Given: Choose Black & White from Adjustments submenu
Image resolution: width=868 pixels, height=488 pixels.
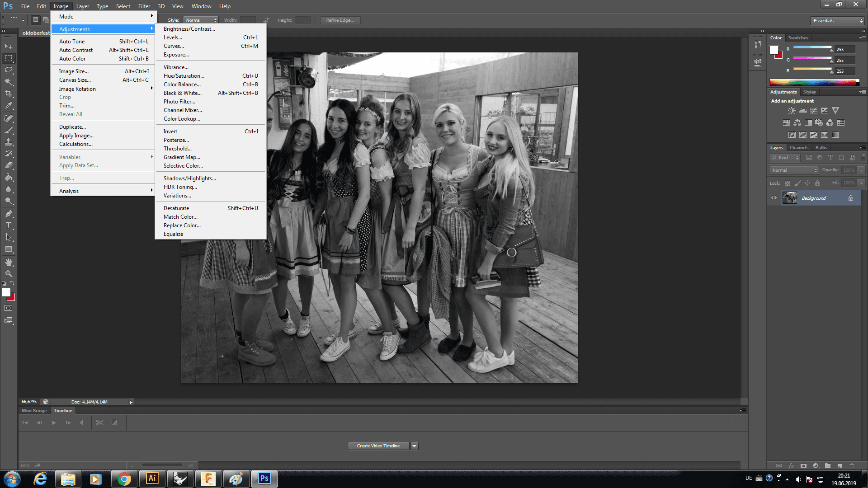Looking at the screenshot, I should click(182, 93).
